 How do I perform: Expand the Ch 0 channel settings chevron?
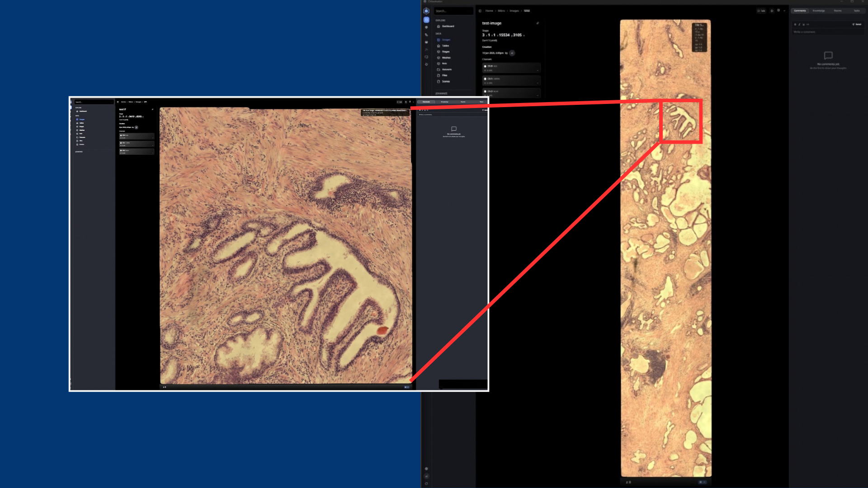point(538,70)
